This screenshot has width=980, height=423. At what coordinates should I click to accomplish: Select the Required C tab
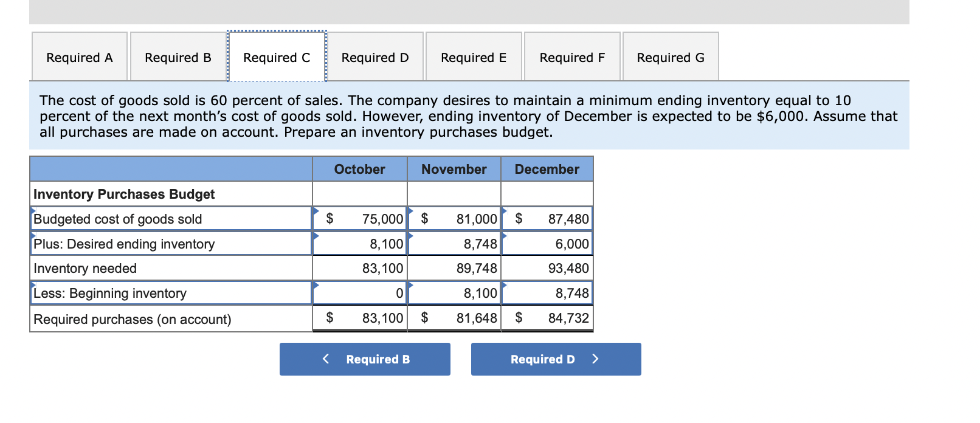click(x=277, y=57)
